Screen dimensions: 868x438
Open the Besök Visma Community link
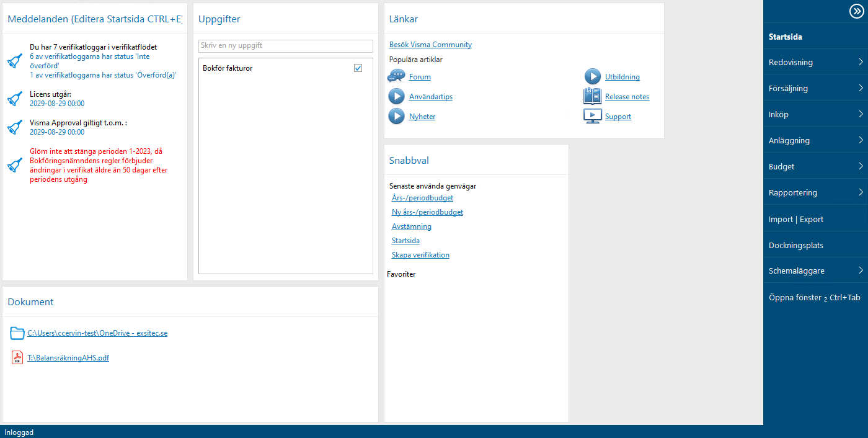(430, 45)
